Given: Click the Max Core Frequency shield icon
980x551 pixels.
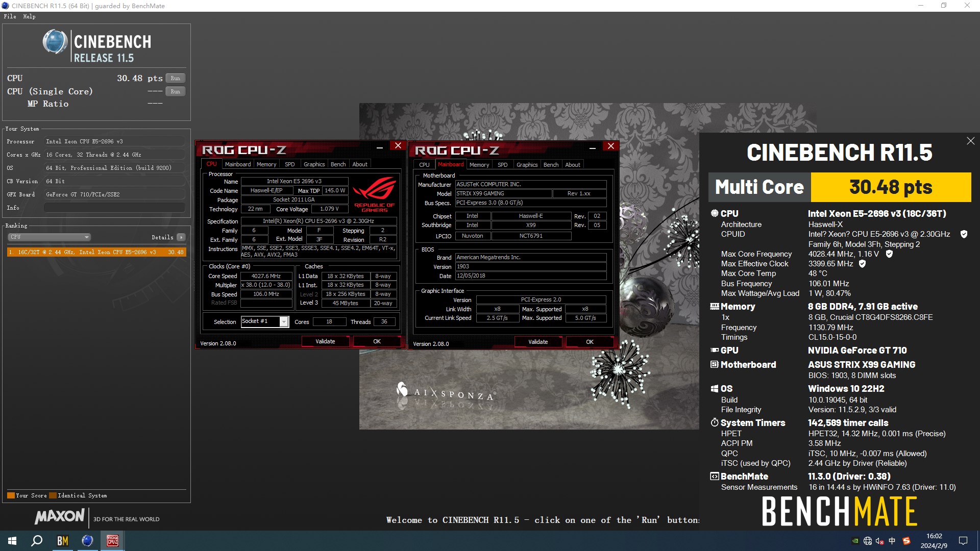Looking at the screenshot, I should pyautogui.click(x=889, y=254).
